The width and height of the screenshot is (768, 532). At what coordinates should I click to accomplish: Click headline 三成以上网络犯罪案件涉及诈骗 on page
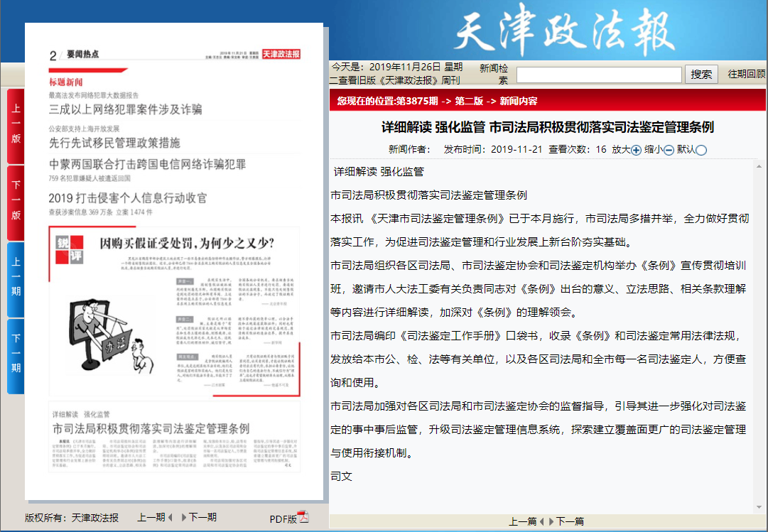[x=125, y=109]
